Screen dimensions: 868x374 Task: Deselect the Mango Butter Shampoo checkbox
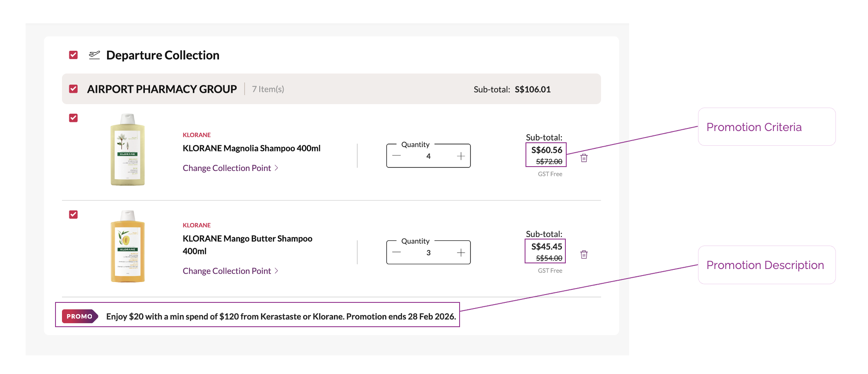[x=74, y=215]
